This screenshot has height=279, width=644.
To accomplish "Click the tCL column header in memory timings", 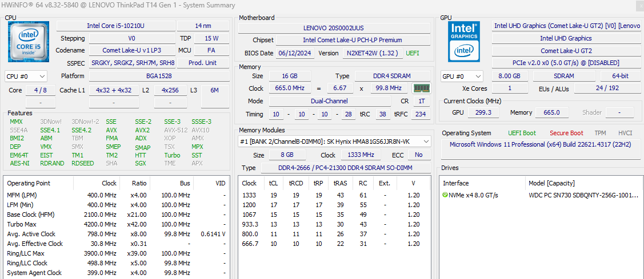I will (273, 183).
